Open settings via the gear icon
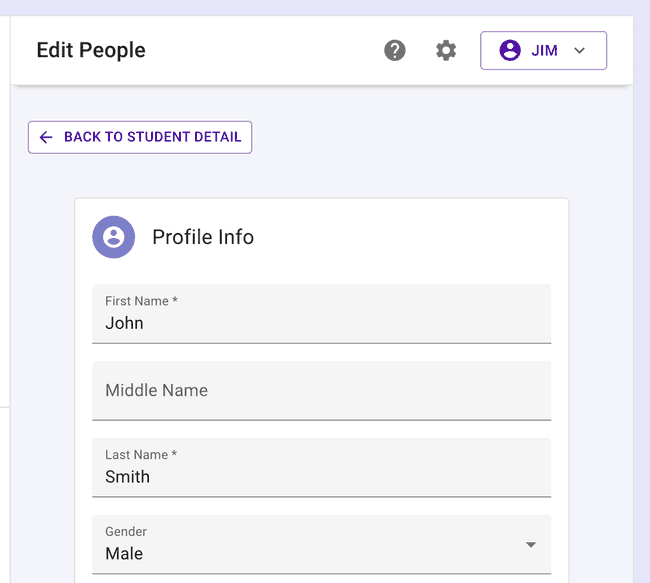This screenshot has width=650, height=583. tap(446, 50)
